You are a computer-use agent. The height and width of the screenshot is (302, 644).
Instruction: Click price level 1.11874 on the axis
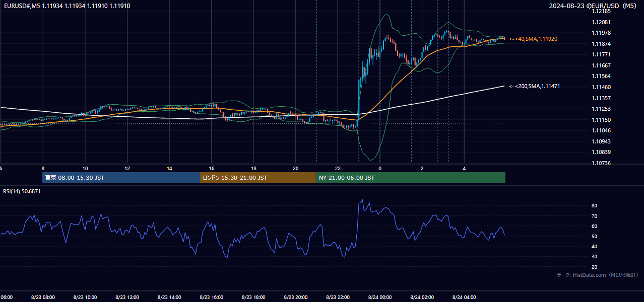coord(601,44)
